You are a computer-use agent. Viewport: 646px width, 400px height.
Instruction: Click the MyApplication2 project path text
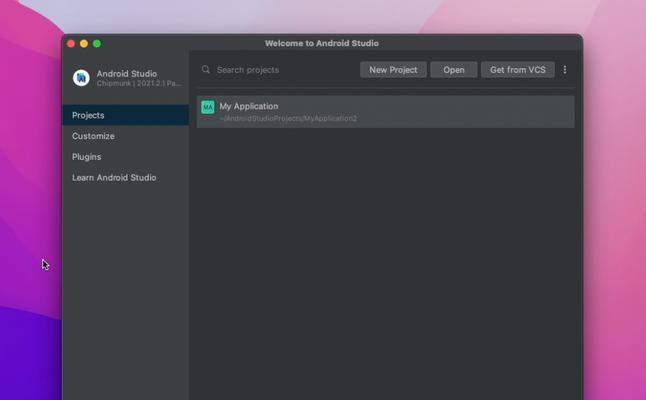pyautogui.click(x=288, y=119)
